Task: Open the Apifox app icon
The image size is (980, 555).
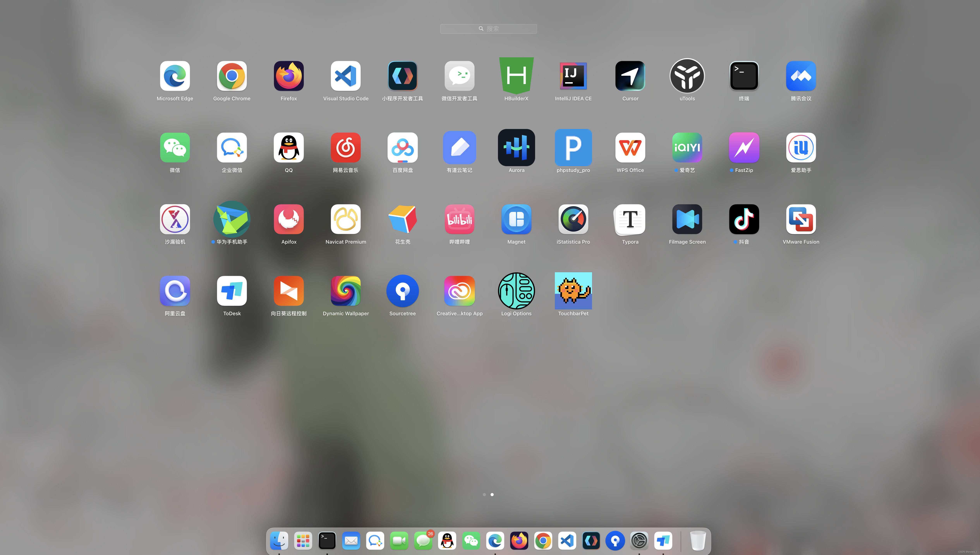Action: pos(289,219)
